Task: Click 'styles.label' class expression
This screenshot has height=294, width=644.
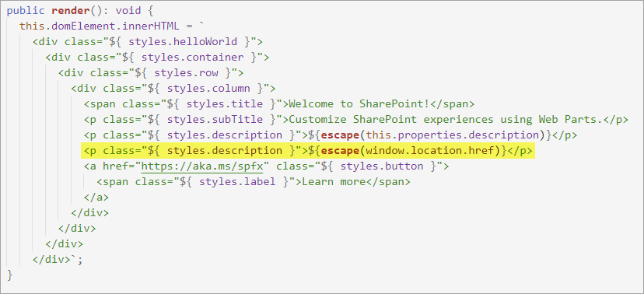Action: (x=237, y=182)
